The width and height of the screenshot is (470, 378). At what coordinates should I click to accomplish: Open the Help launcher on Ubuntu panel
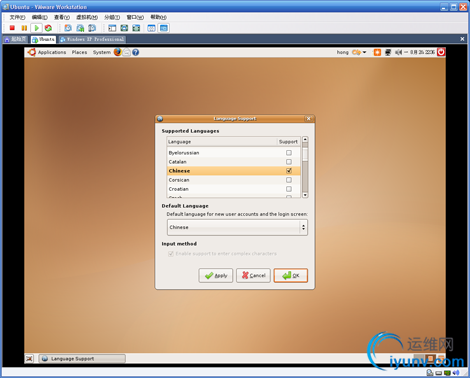[x=135, y=52]
